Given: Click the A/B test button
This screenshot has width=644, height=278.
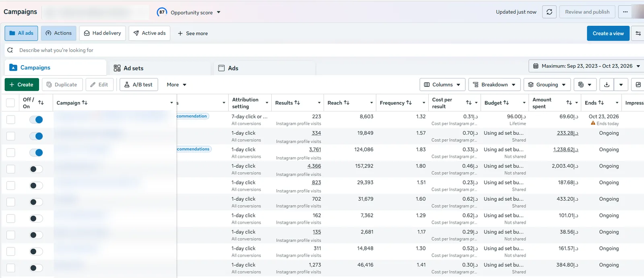Looking at the screenshot, I should click(138, 84).
